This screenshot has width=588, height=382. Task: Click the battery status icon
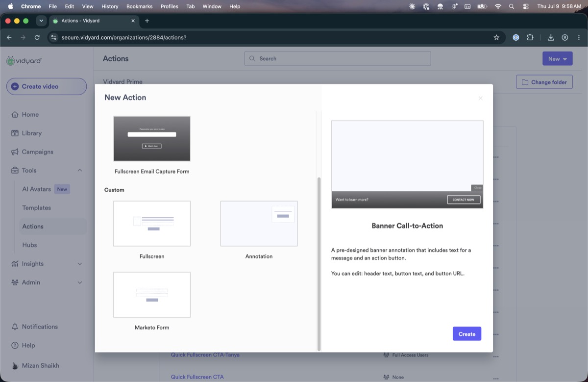click(482, 6)
